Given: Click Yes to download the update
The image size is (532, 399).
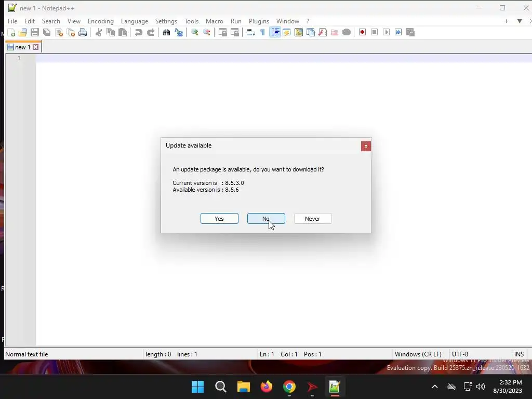Looking at the screenshot, I should pos(219,219).
